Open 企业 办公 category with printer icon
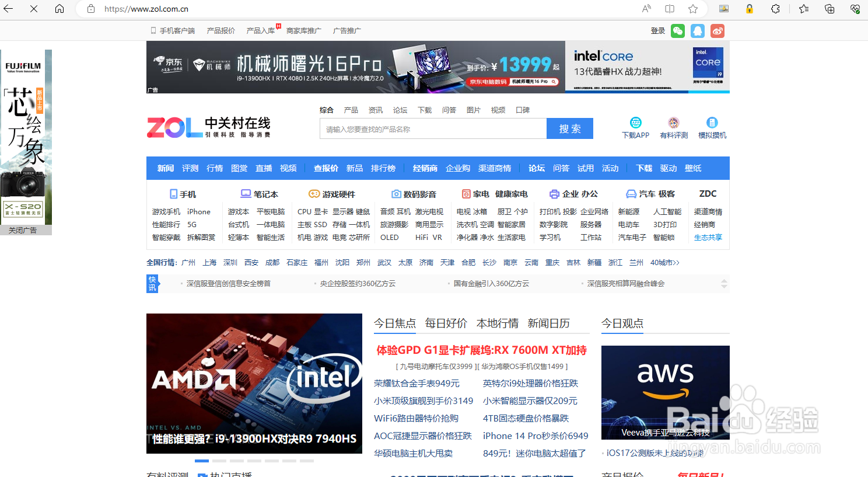 coord(573,194)
